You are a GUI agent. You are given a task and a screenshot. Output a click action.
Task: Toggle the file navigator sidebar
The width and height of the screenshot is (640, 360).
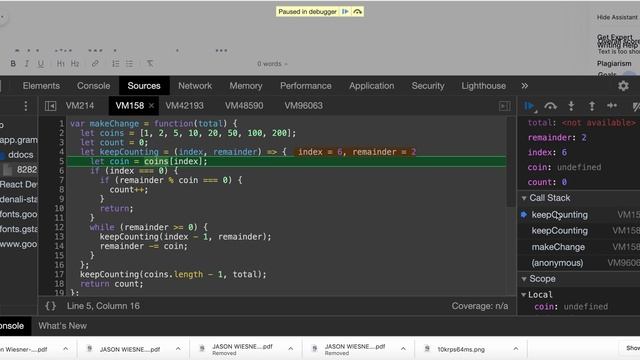pyautogui.click(x=50, y=106)
